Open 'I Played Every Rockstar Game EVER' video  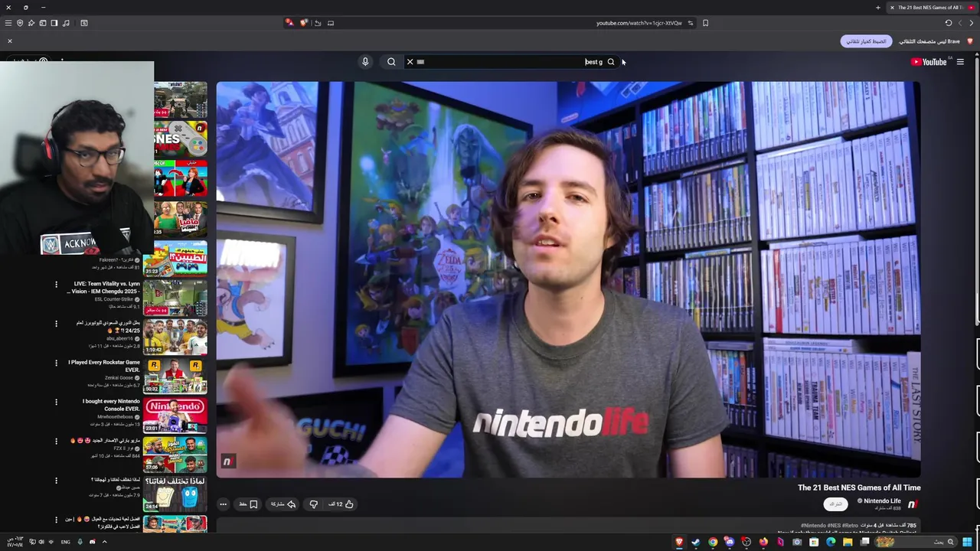pos(104,366)
